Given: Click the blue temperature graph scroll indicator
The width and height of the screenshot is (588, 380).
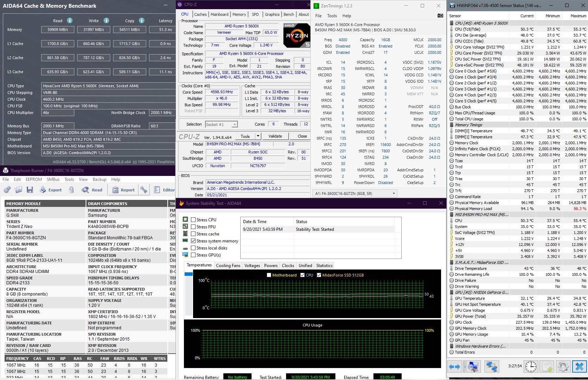Looking at the screenshot, I should tap(188, 274).
